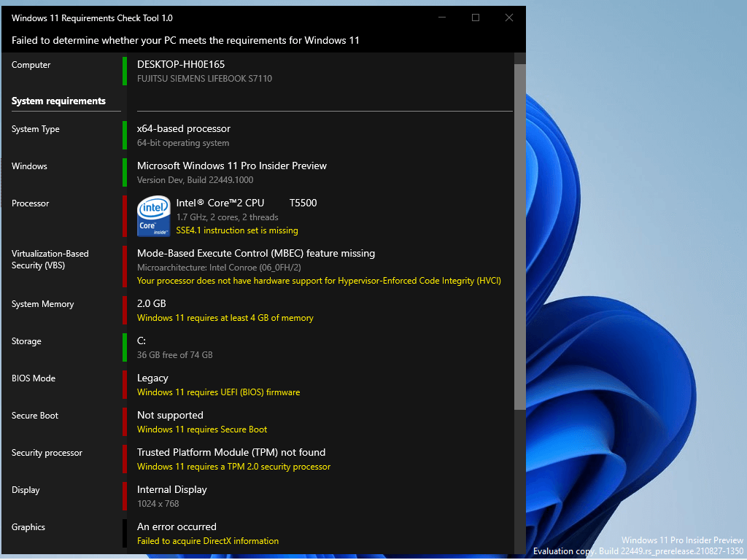747x560 pixels.
Task: Click the HVCI hardware support warning
Action: [x=320, y=281]
